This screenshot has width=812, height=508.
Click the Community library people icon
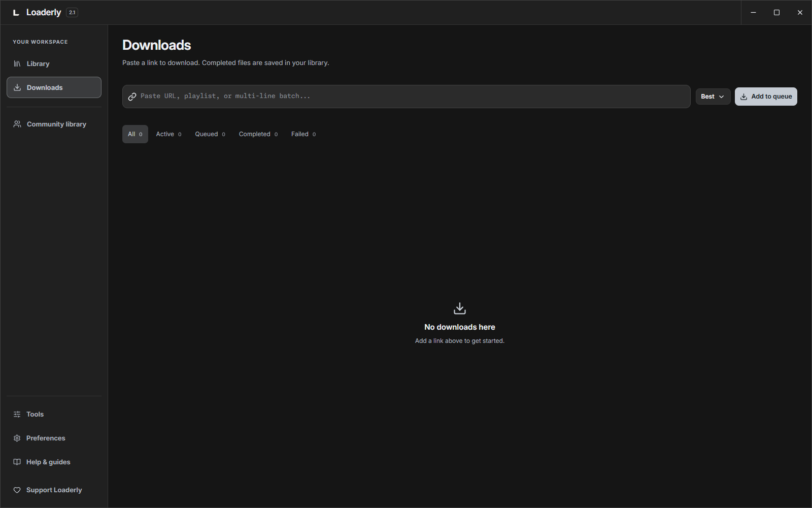point(17,124)
